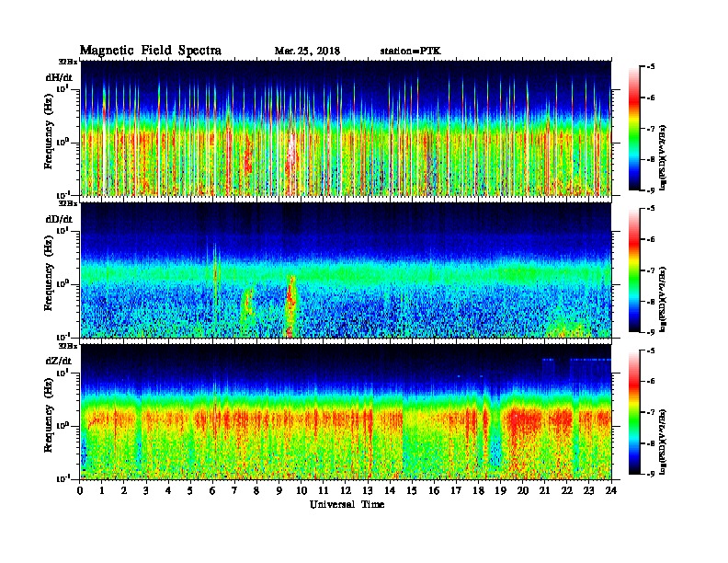Click the 'Universal Time' axis title
Image resolution: width=728 pixels, height=563 pixels.
point(347,504)
